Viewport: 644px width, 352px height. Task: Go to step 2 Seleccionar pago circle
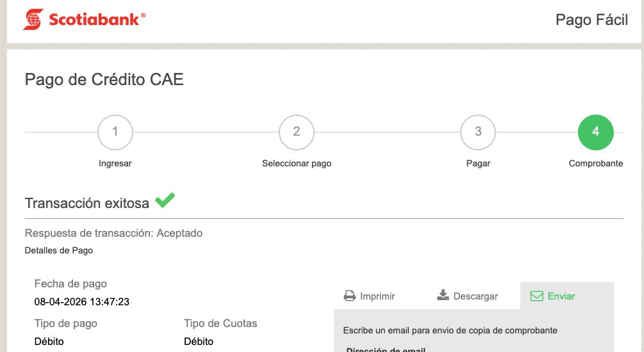[x=297, y=132]
